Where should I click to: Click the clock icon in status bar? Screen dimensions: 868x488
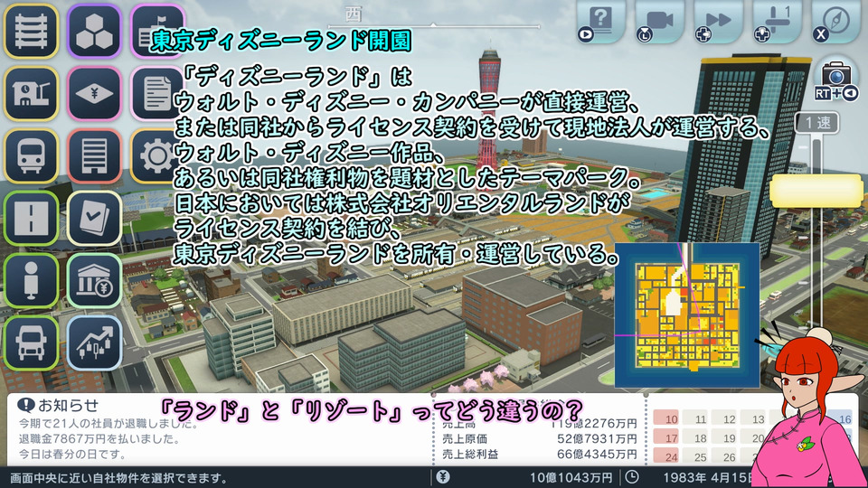632,477
